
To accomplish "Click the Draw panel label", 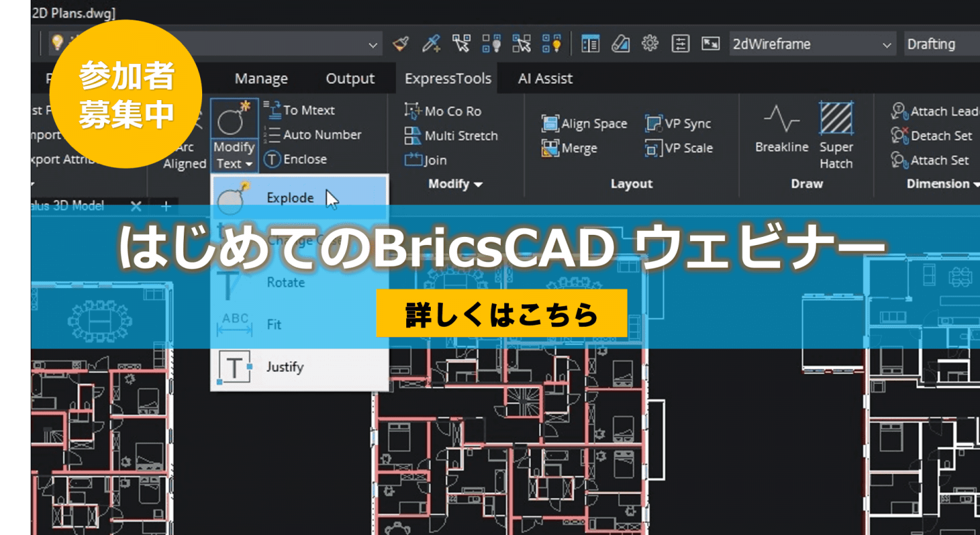I will pos(806,184).
